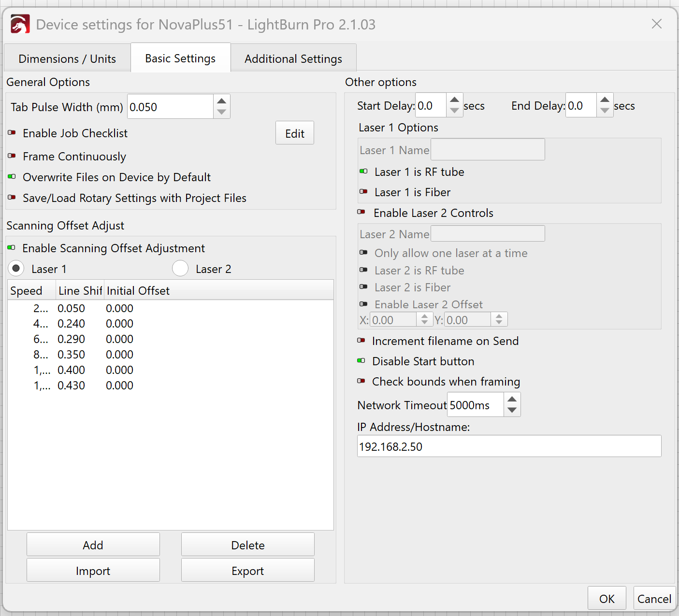The width and height of the screenshot is (679, 616).
Task: Click the Start Delay value field
Action: coord(431,105)
